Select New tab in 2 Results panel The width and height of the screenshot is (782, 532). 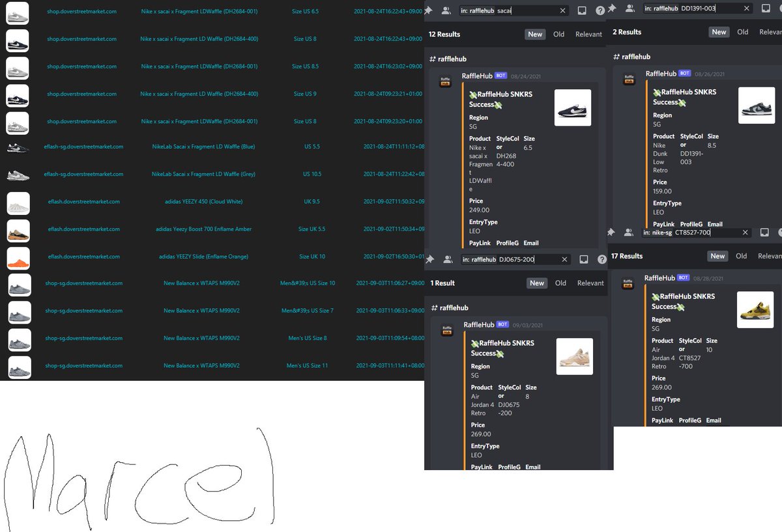coord(719,32)
